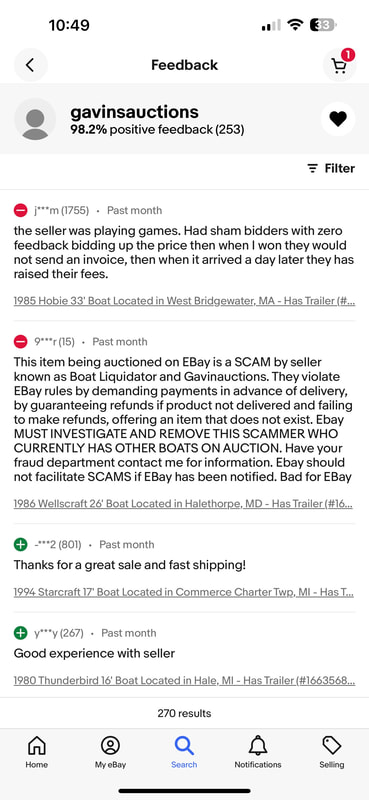The width and height of the screenshot is (369, 800).
Task: Tap the 270 results label
Action: [184, 713]
